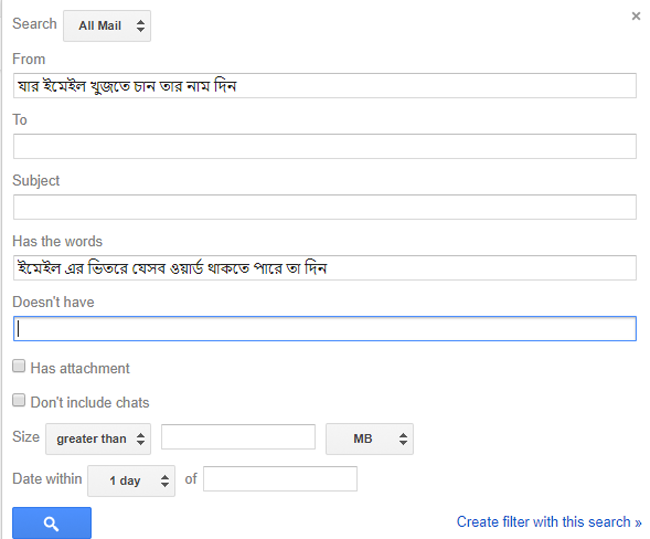Click the size value input box
The height and width of the screenshot is (539, 650).
238,437
